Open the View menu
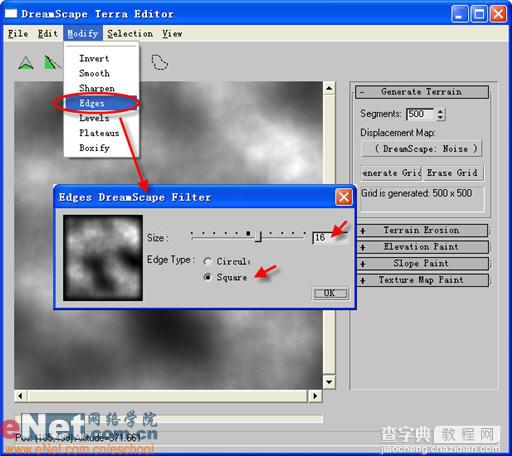Viewport: 512px width, 456px height. click(172, 34)
